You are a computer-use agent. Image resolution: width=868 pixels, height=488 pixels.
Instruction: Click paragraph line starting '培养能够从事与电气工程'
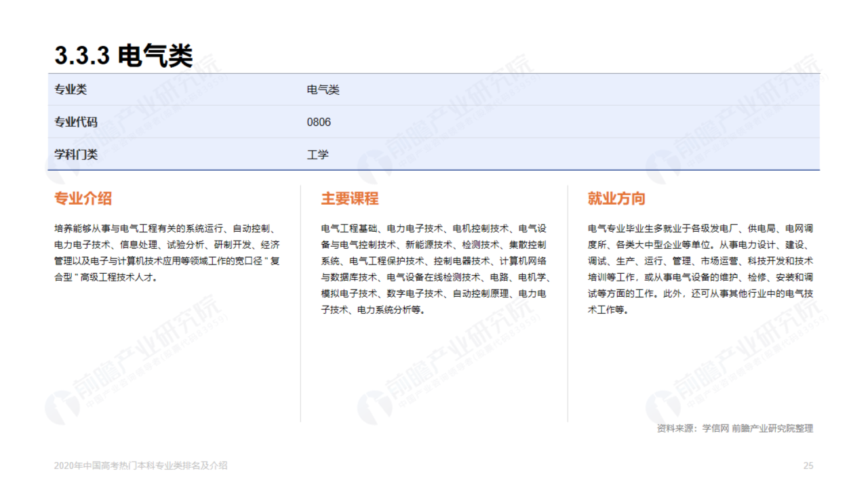coord(167,228)
